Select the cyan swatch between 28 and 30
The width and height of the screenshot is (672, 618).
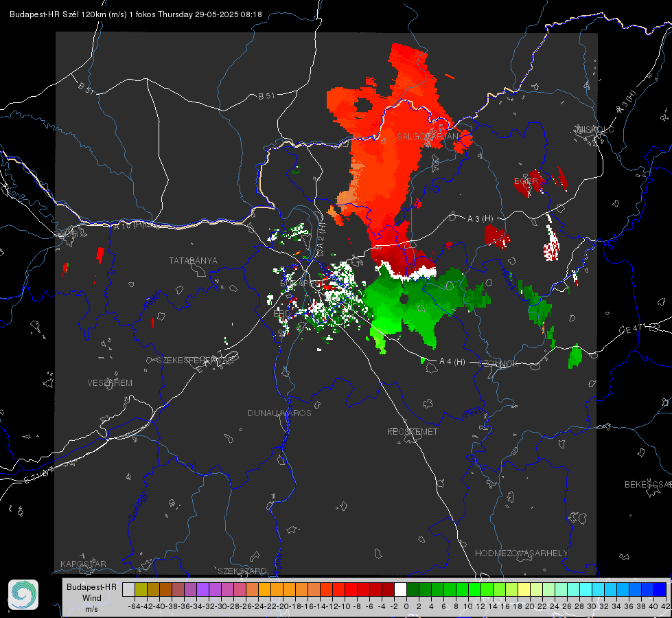[586, 589]
